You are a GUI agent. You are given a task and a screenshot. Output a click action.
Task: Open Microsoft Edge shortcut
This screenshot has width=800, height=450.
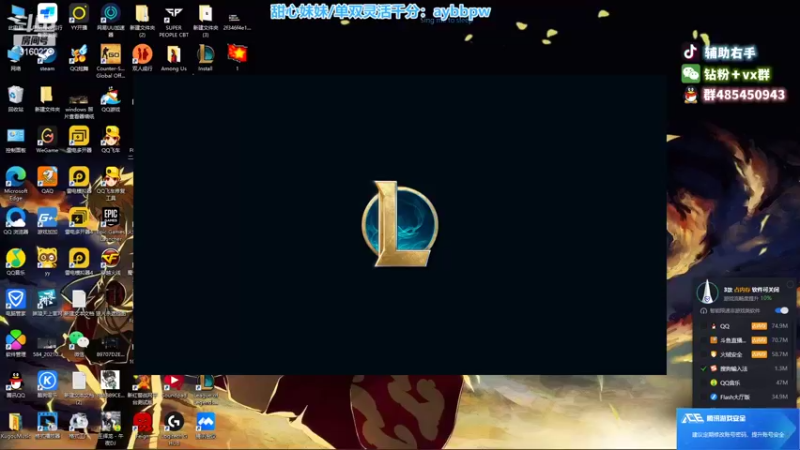(16, 181)
